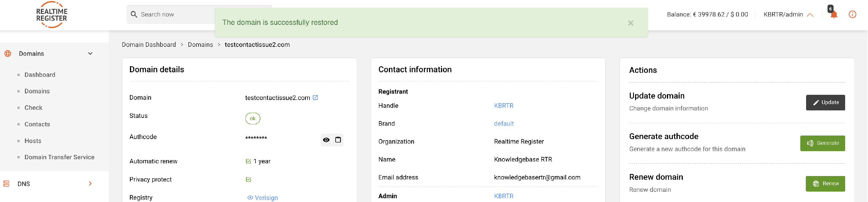Open the KBRTR/admin account dropdown
868x202 pixels.
788,14
